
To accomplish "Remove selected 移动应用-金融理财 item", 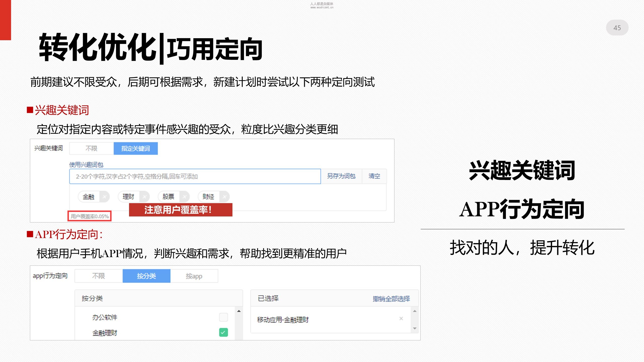I will pyautogui.click(x=401, y=319).
